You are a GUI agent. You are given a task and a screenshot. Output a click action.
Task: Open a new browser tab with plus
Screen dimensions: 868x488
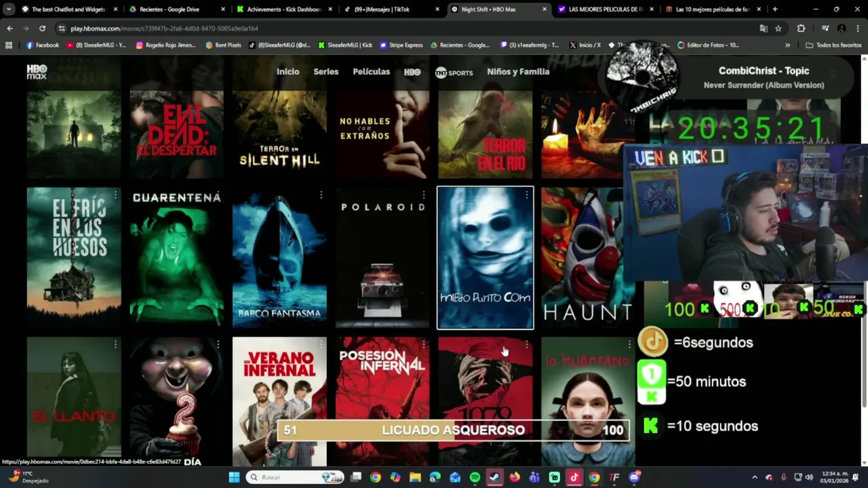775,9
